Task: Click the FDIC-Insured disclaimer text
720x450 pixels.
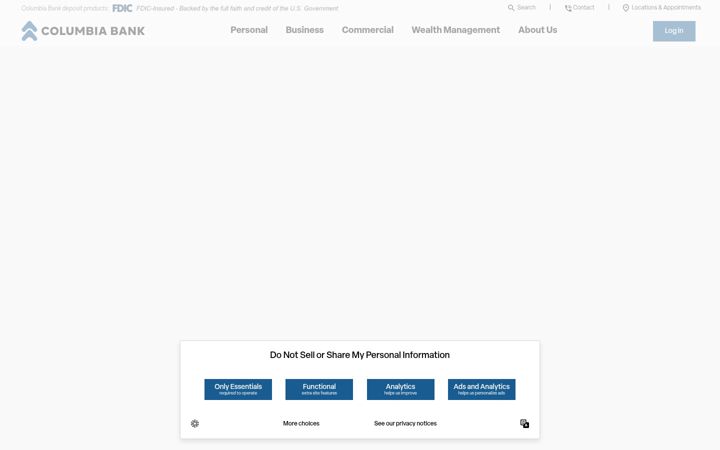Action: click(x=237, y=8)
